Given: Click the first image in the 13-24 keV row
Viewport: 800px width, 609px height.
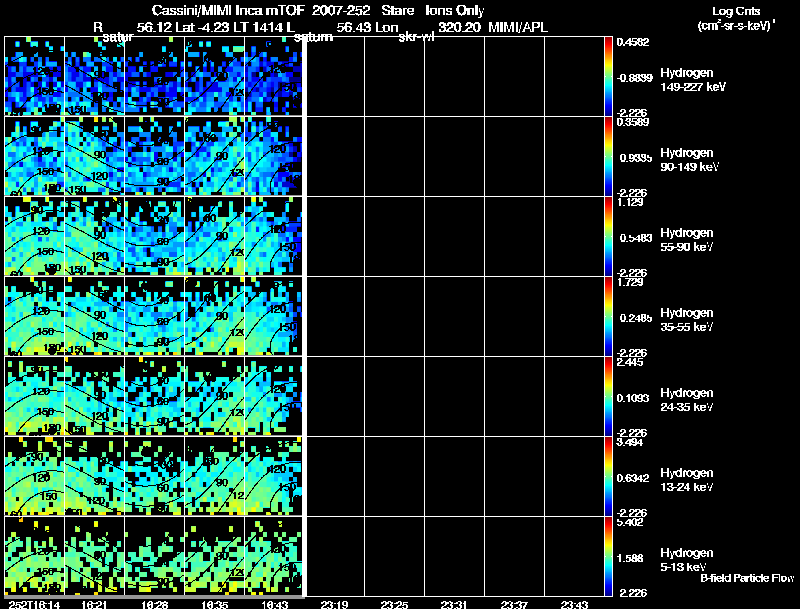Looking at the screenshot, I should [x=34, y=476].
